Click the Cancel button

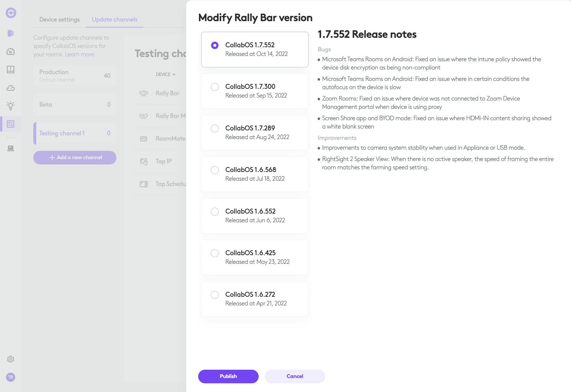coord(295,376)
